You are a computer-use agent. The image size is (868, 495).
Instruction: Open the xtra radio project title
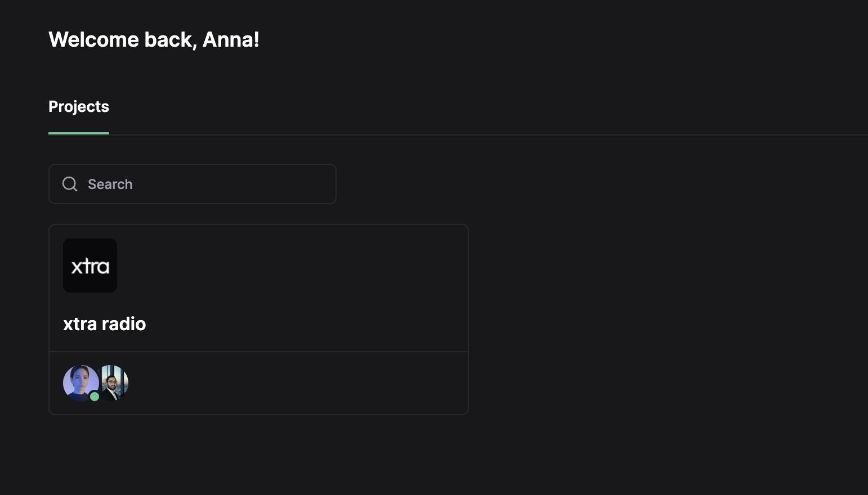(x=105, y=324)
